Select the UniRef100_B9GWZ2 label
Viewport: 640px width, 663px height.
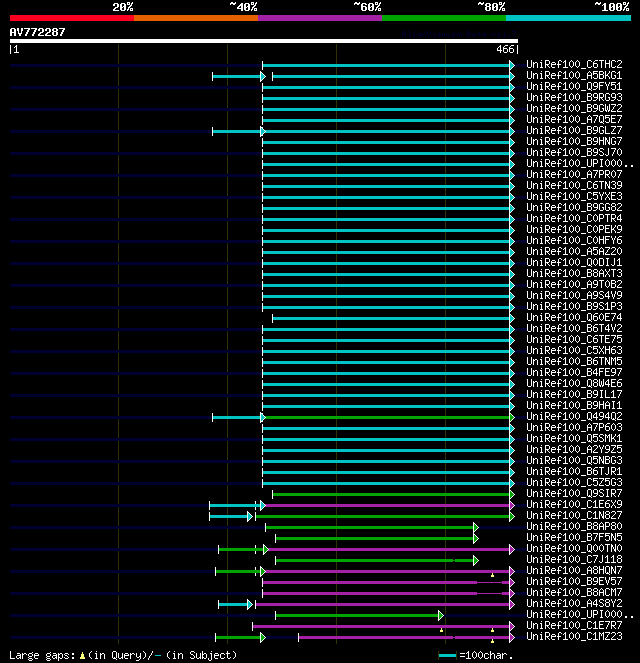coord(574,108)
